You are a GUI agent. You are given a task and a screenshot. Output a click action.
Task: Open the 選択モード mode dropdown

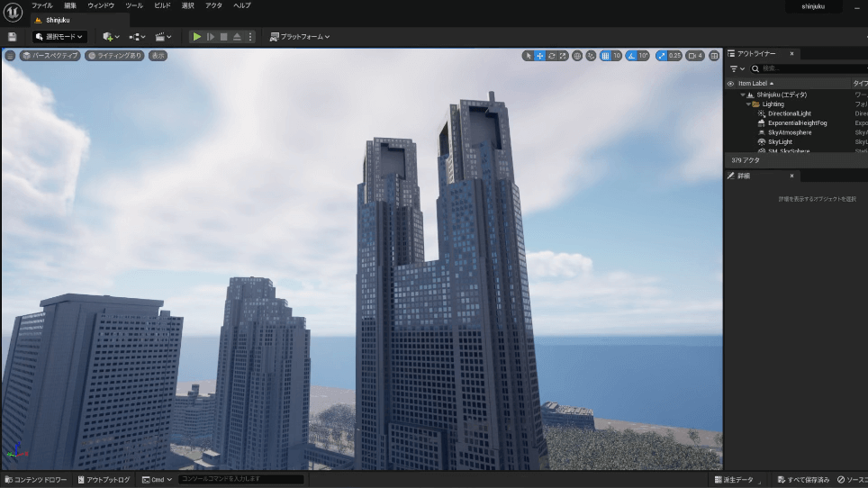tap(59, 37)
